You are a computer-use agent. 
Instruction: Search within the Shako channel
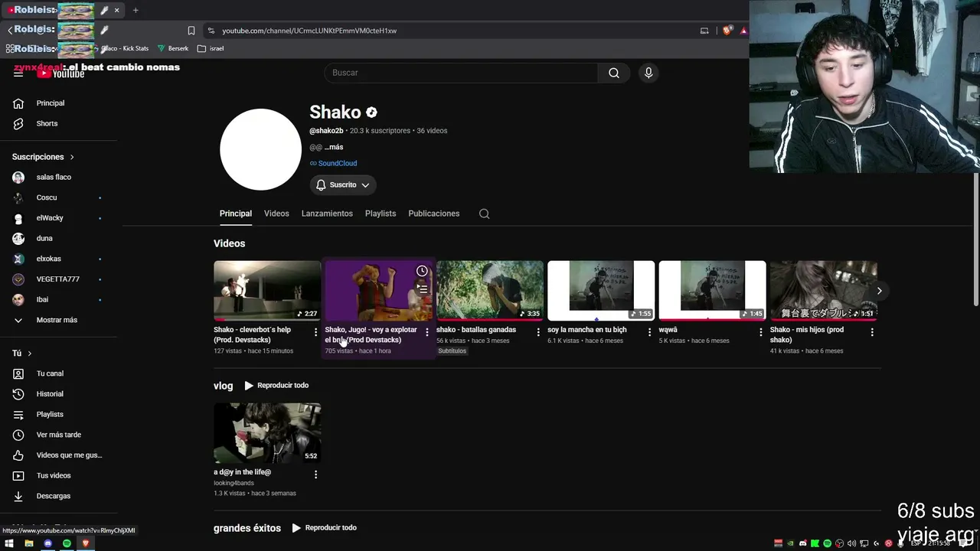click(x=484, y=214)
